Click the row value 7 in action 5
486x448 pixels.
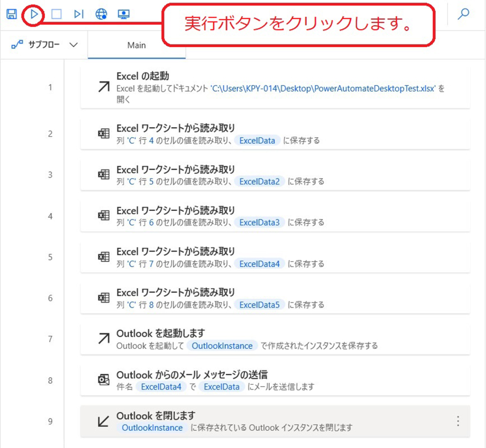[151, 264]
